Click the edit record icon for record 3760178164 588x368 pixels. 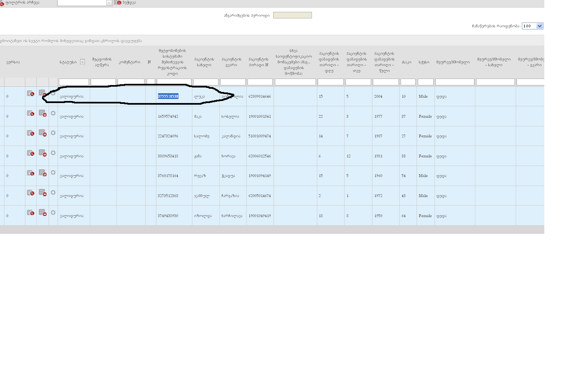click(x=42, y=173)
